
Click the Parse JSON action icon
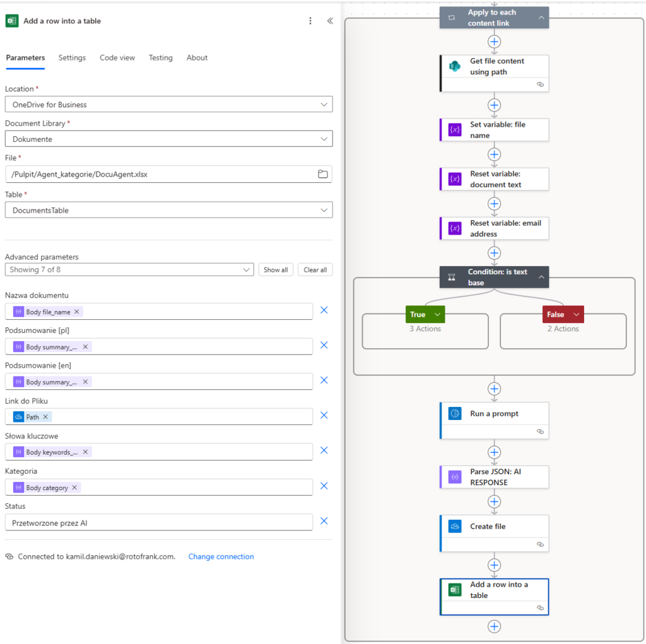pyautogui.click(x=455, y=477)
